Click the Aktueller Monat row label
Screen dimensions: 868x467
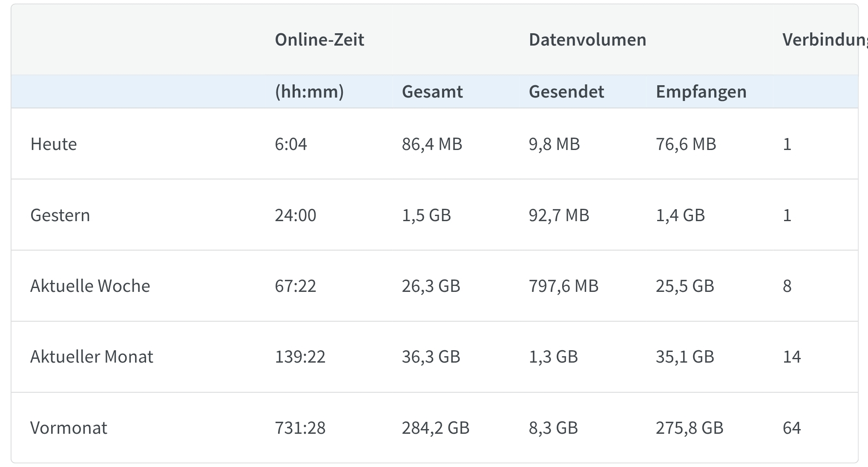point(92,357)
